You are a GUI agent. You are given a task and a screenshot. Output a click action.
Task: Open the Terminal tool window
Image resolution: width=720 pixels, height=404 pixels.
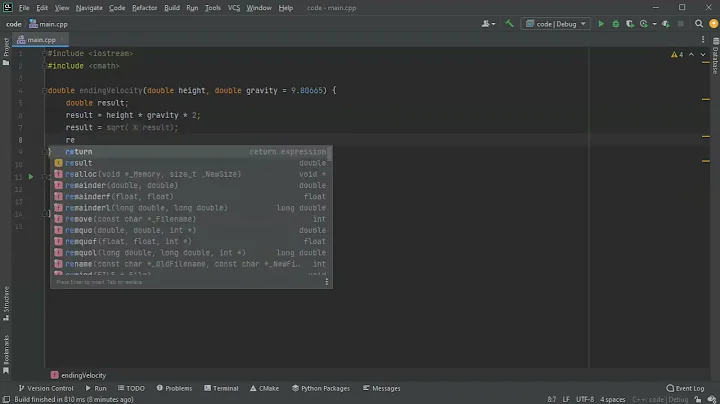click(x=221, y=388)
